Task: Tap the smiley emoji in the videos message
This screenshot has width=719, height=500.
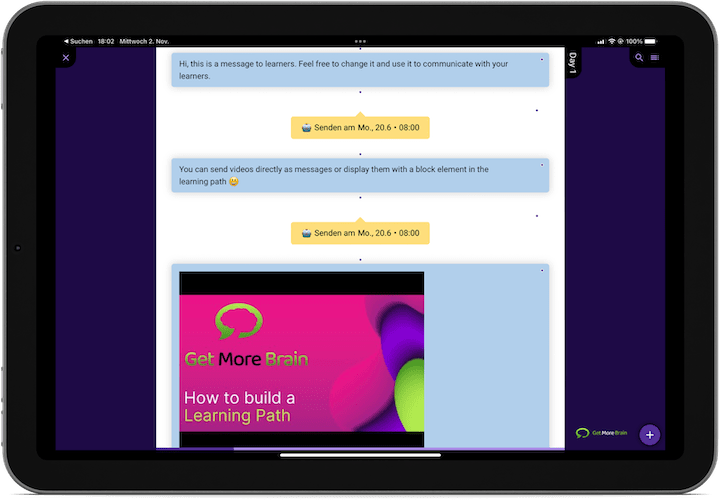Action: click(x=234, y=182)
